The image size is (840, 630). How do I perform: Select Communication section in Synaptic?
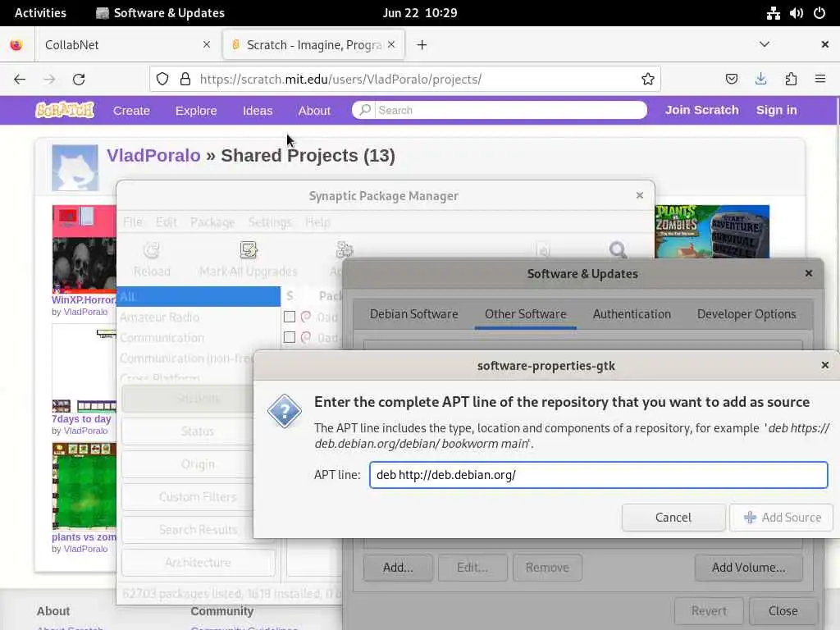(x=199, y=338)
